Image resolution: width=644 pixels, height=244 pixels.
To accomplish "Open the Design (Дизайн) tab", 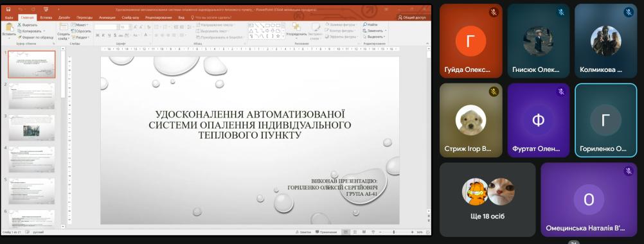I will click(64, 17).
